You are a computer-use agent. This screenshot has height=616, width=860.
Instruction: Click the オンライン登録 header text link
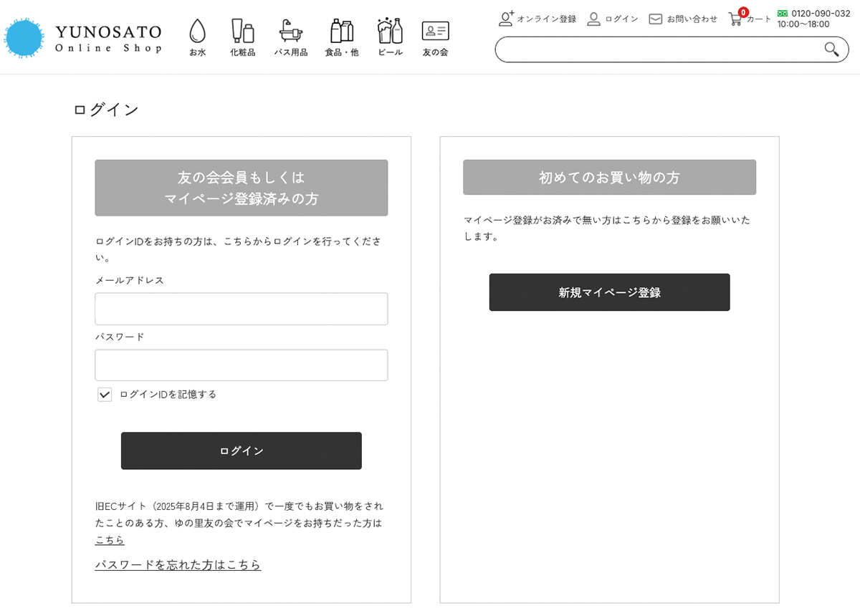547,19
